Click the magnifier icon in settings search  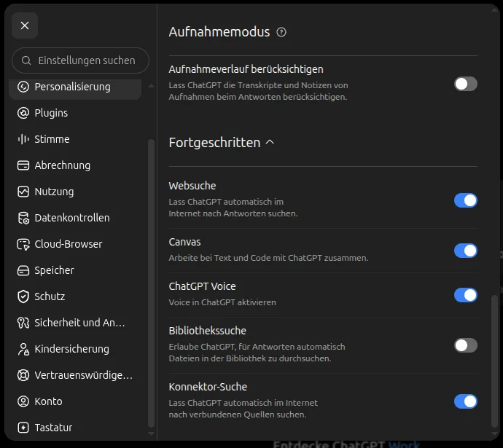tap(26, 60)
